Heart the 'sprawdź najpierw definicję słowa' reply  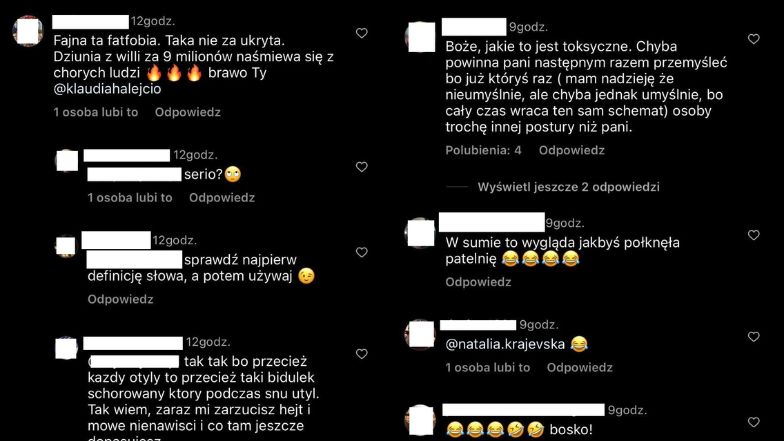[362, 252]
